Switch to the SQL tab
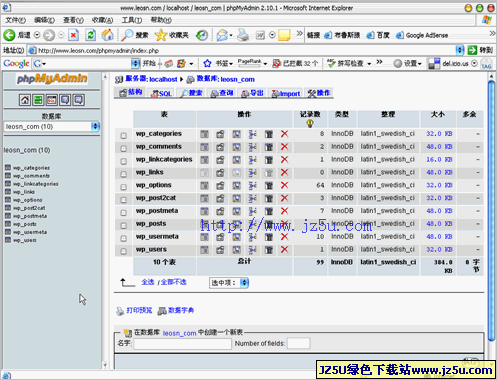Screen dimensions: 497x380 coord(161,94)
